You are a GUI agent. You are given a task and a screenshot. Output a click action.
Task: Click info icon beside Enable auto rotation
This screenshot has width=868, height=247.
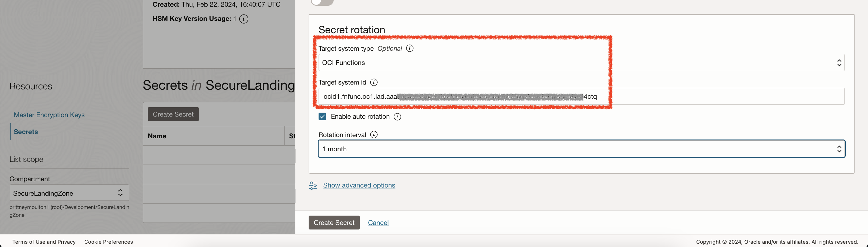click(x=397, y=117)
